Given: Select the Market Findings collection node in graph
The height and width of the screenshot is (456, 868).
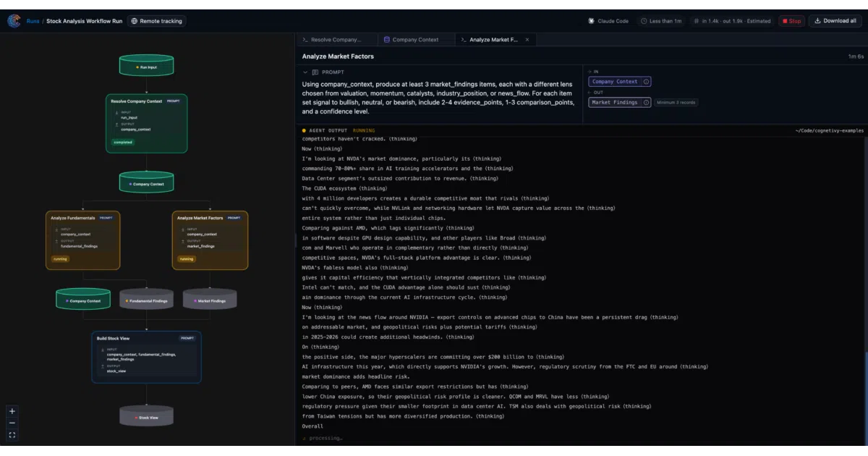Looking at the screenshot, I should 210,300.
